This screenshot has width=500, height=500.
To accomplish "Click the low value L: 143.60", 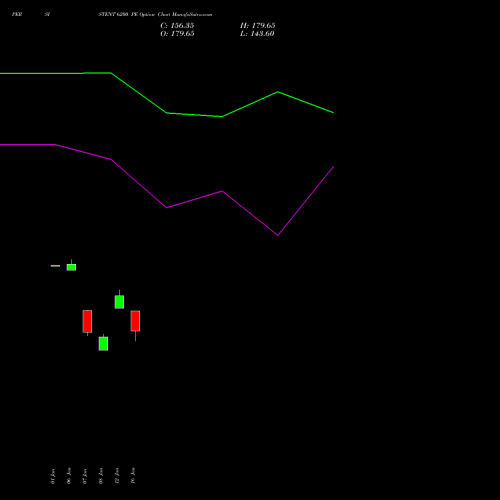I will pos(257,34).
